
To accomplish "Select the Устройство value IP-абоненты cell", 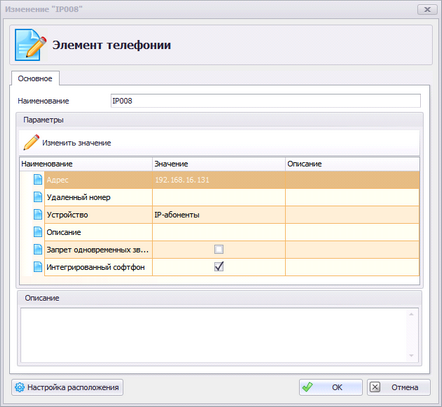I will point(219,215).
